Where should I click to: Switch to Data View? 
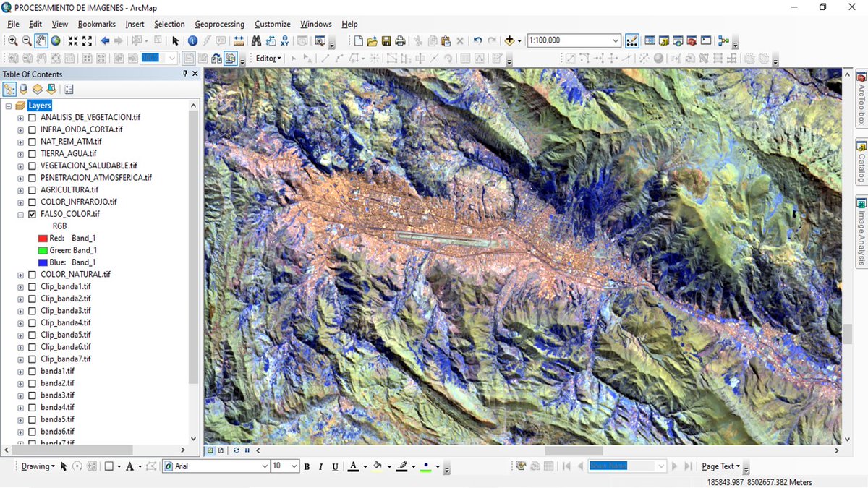coord(210,450)
